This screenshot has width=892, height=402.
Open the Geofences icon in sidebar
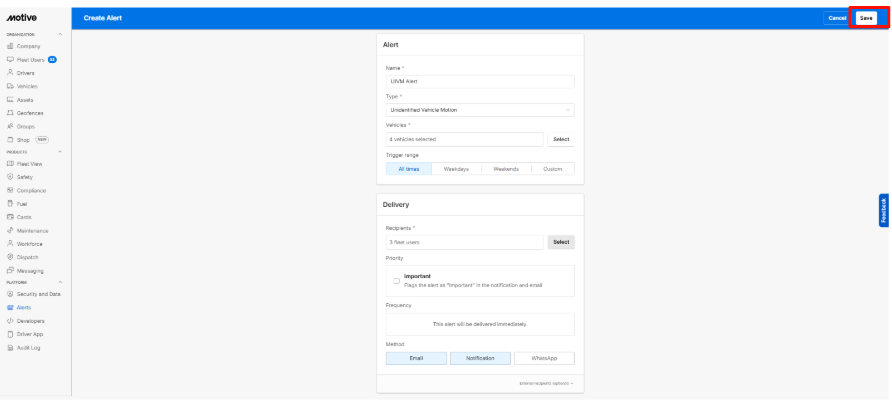pos(10,113)
